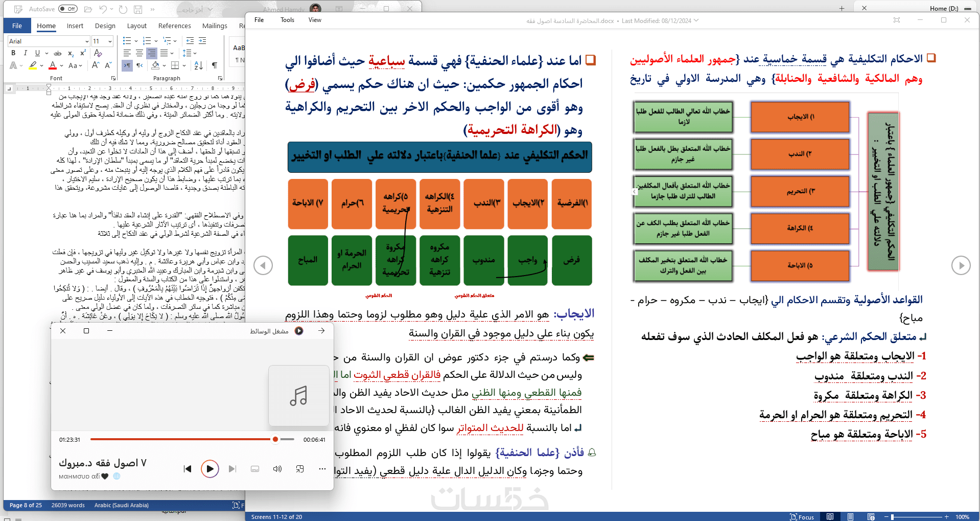This screenshot has width=980, height=521.
Task: Show or hide paragraph marks
Action: coord(215,65)
